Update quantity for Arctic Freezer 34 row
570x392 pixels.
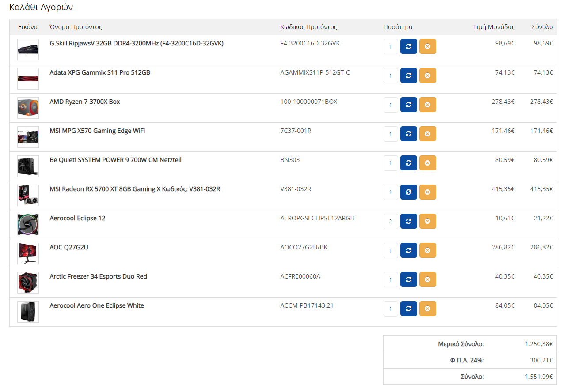click(409, 279)
